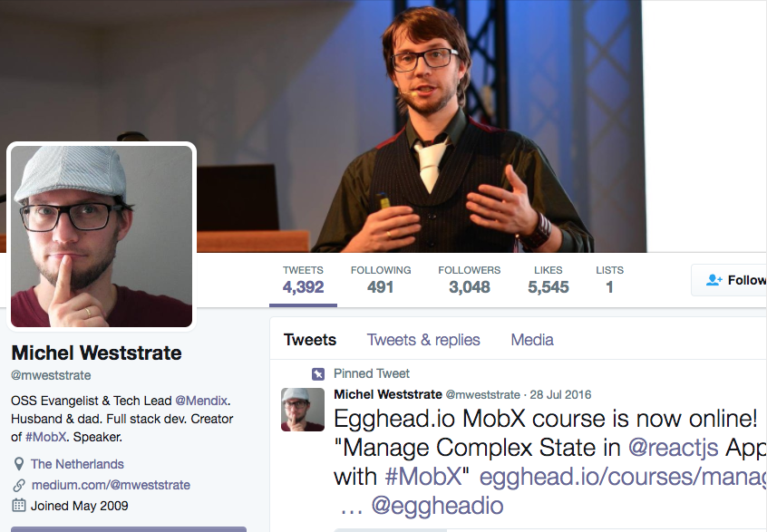Image resolution: width=767 pixels, height=532 pixels.
Task: Visit medium.com/@mweststrate link
Action: 111,485
